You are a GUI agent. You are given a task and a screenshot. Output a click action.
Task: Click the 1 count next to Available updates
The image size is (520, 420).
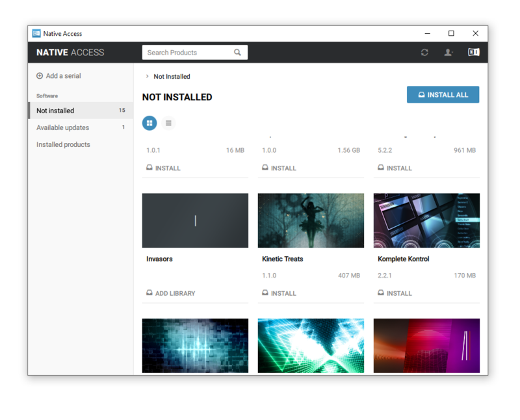pyautogui.click(x=123, y=127)
